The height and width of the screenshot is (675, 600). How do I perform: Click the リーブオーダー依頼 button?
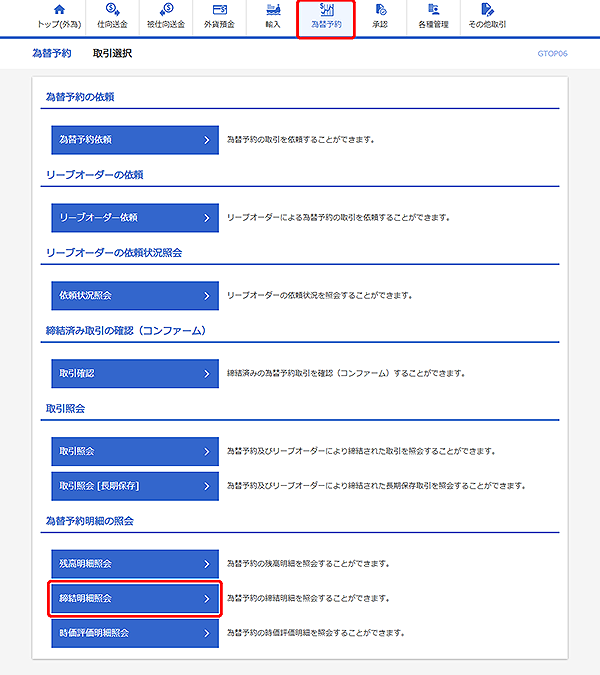click(135, 218)
